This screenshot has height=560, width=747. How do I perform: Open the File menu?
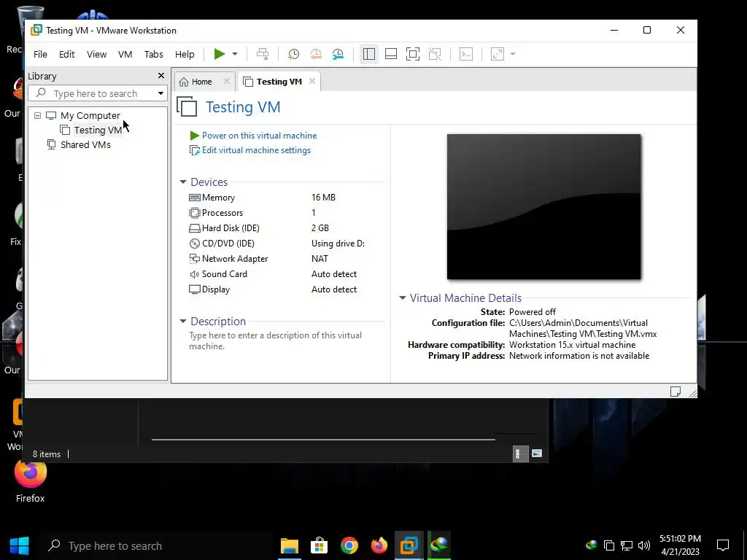40,54
